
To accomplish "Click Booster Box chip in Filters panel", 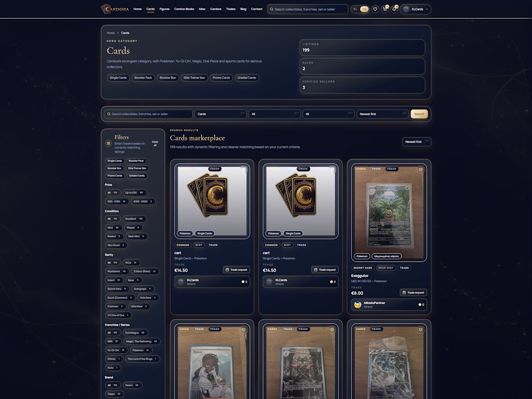I will pyautogui.click(x=114, y=168).
